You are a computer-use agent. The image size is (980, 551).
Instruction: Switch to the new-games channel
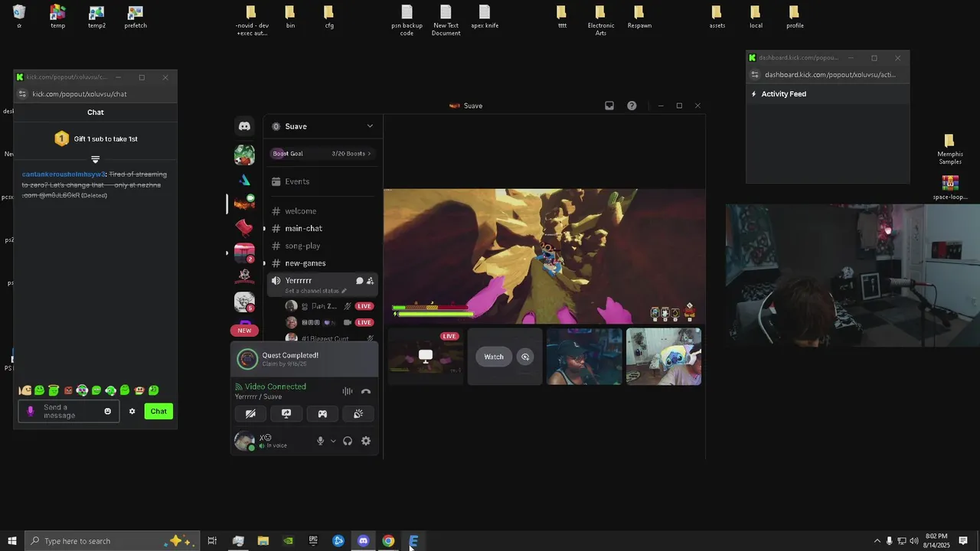[322, 263]
